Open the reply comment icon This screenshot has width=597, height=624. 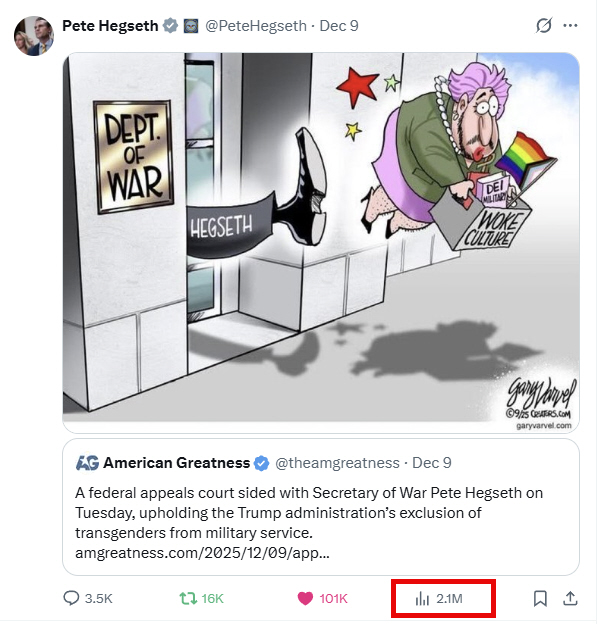(x=71, y=598)
